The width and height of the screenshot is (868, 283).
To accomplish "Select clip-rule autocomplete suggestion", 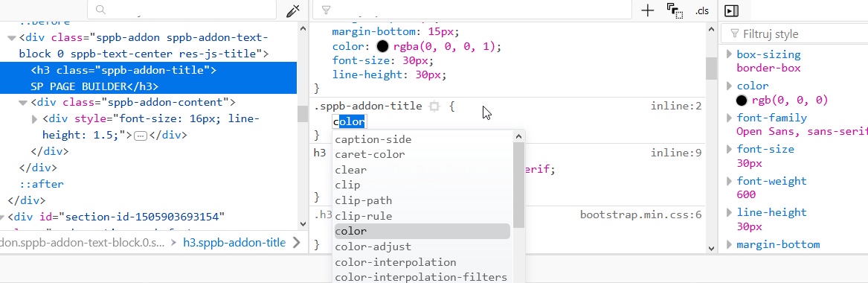I will (x=422, y=216).
